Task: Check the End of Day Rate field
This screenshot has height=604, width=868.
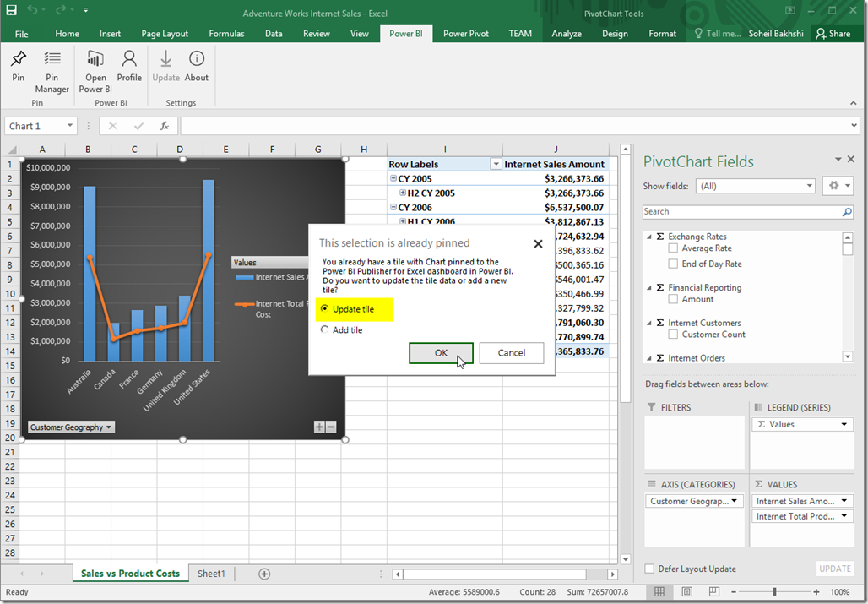Action: (x=673, y=264)
